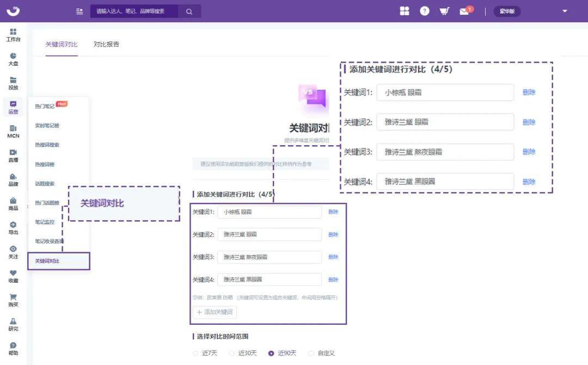Open the shopping cart icon in top bar
588x365 pixels.
point(444,11)
